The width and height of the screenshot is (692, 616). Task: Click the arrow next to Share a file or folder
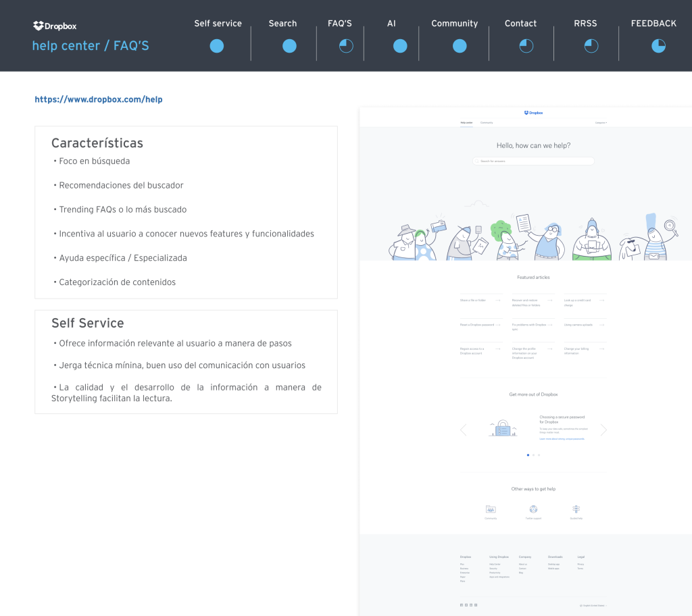[498, 301]
